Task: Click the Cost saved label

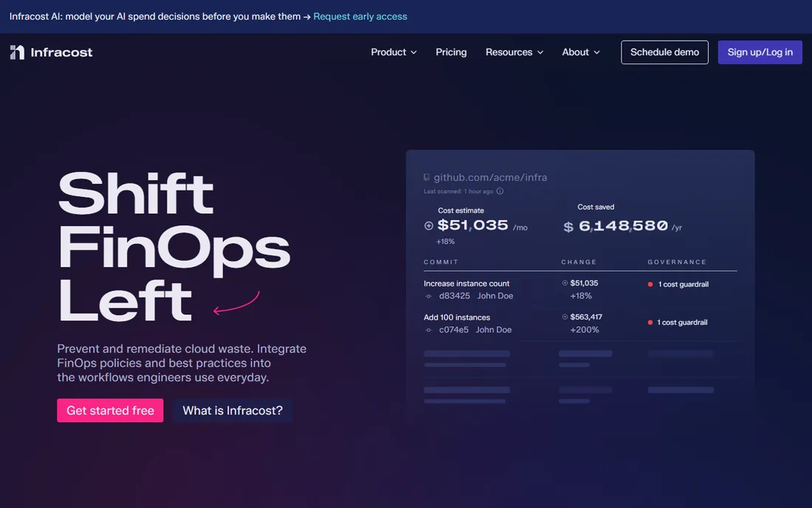Action: coord(596,207)
